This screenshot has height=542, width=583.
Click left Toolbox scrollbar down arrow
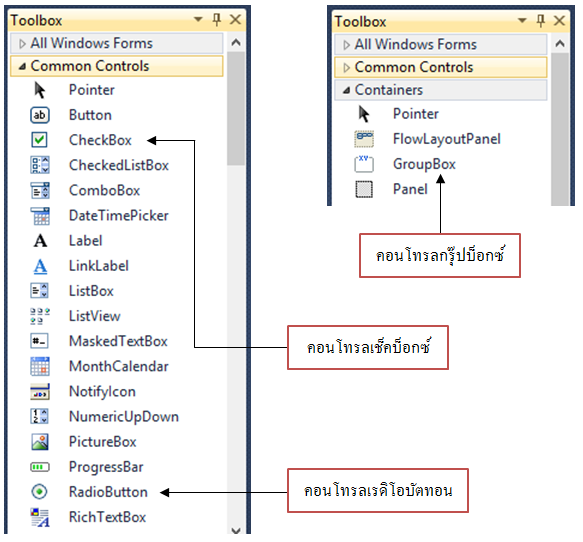236,530
